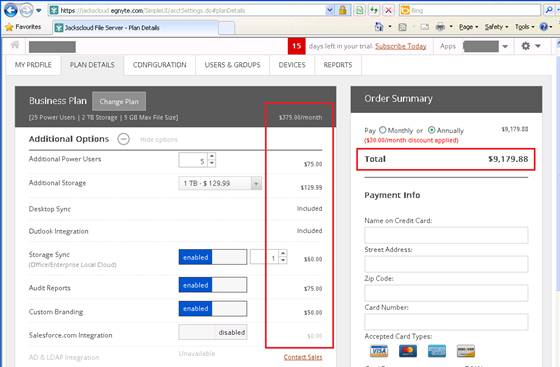Open the Additional Storage dropdown
The height and width of the screenshot is (367, 560).
[x=220, y=183]
